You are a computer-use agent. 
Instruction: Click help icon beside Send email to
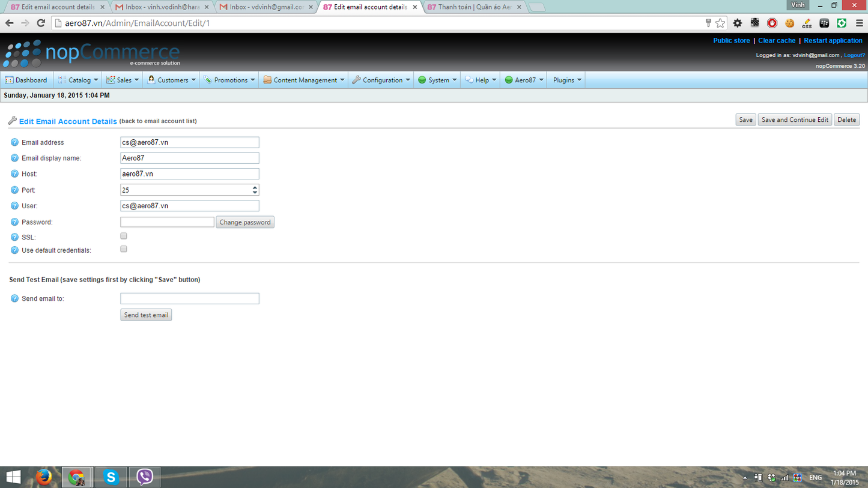point(14,298)
